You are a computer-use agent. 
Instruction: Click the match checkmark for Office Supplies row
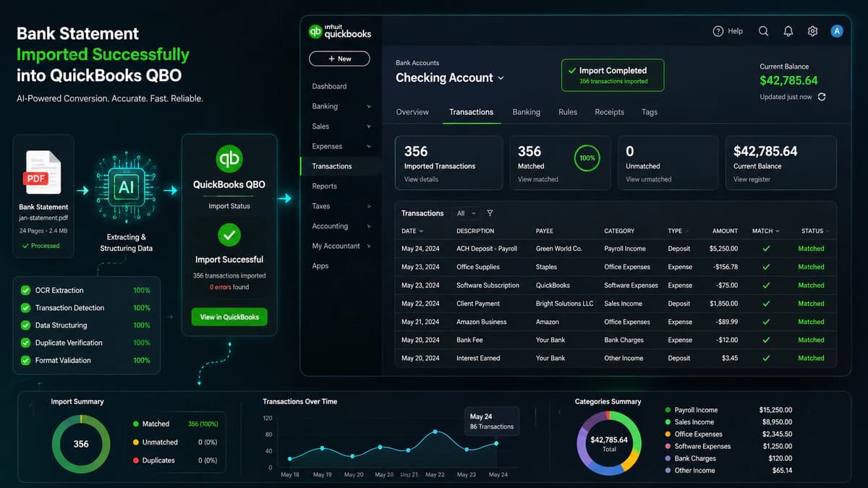point(766,267)
